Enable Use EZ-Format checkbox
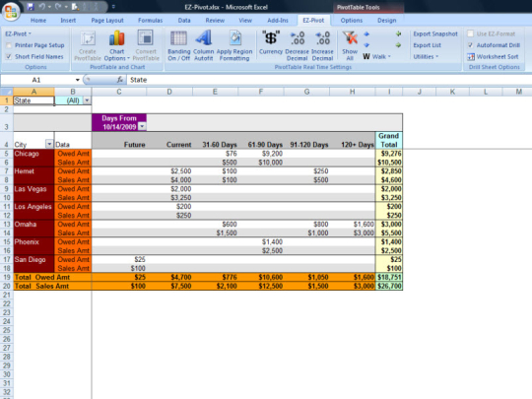The height and width of the screenshot is (399, 532). [x=470, y=33]
